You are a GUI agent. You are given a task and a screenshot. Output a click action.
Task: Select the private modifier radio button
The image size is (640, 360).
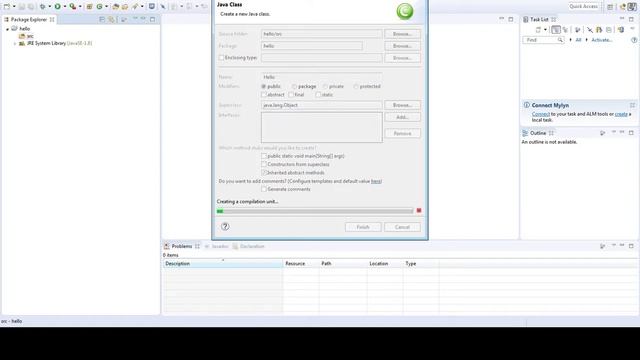pos(325,87)
